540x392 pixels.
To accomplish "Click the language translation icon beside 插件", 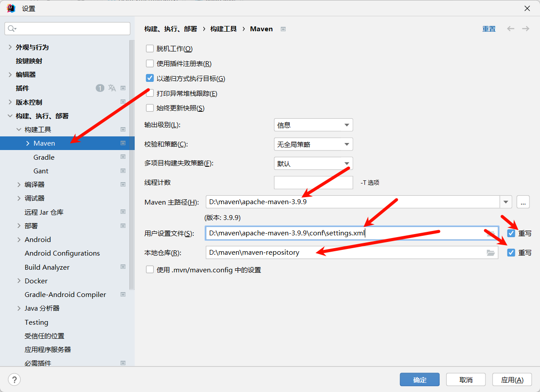I will (x=112, y=88).
